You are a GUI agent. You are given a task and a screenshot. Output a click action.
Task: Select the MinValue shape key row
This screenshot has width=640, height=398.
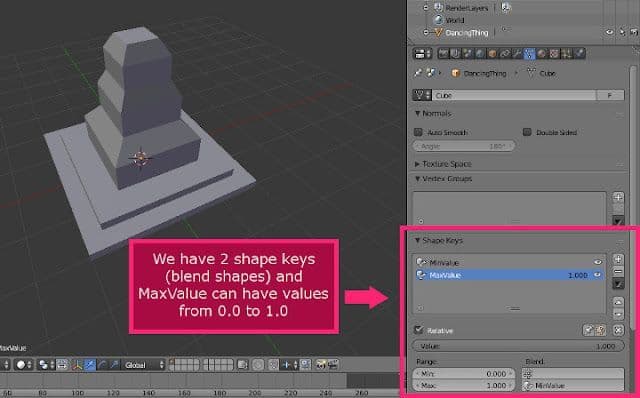pyautogui.click(x=509, y=262)
